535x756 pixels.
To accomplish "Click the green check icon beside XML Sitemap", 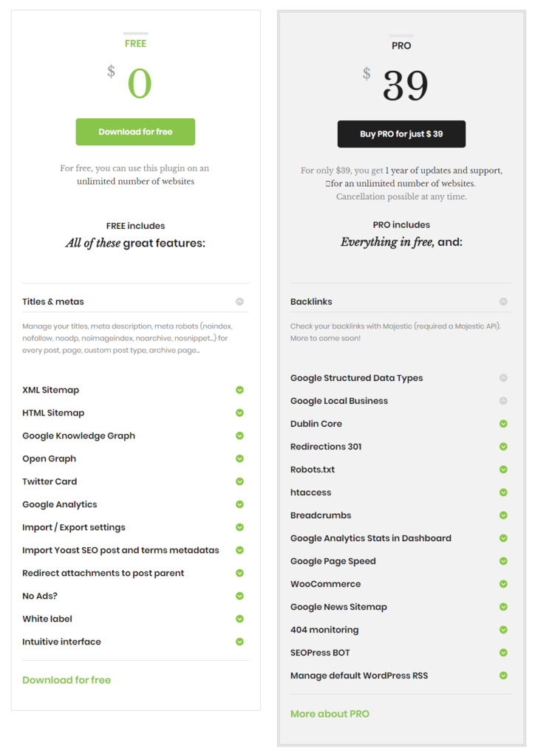I will point(239,390).
